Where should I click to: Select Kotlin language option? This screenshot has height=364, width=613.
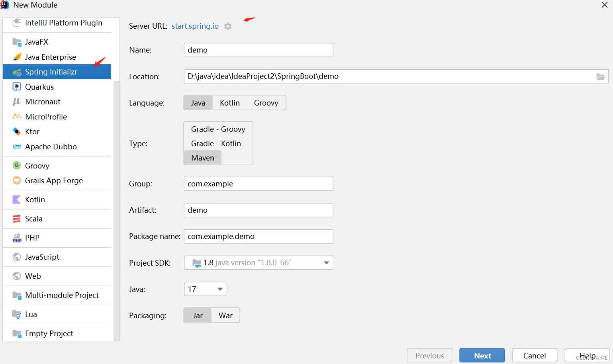click(x=230, y=103)
